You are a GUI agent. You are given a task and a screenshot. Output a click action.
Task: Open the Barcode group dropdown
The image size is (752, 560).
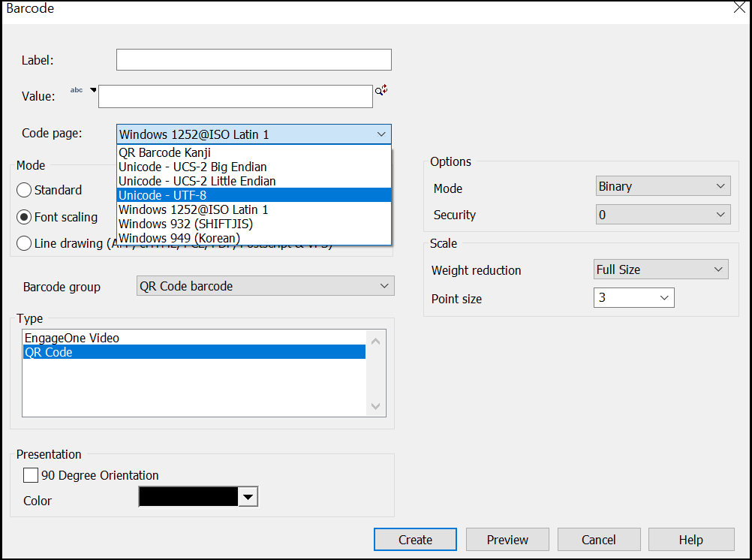click(x=383, y=285)
